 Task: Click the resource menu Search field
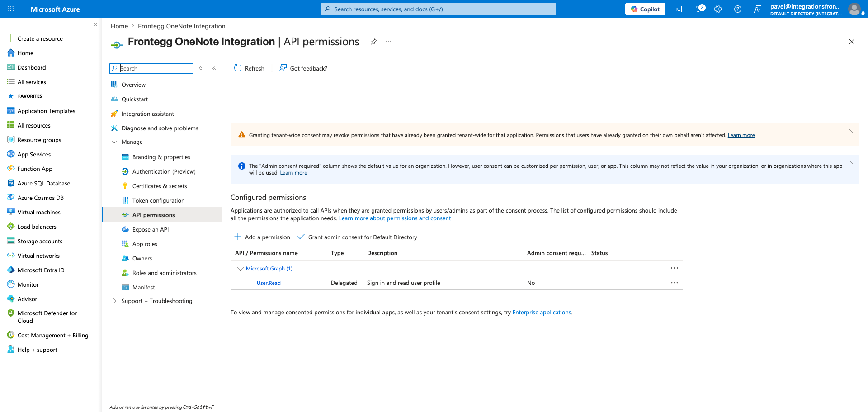(151, 68)
